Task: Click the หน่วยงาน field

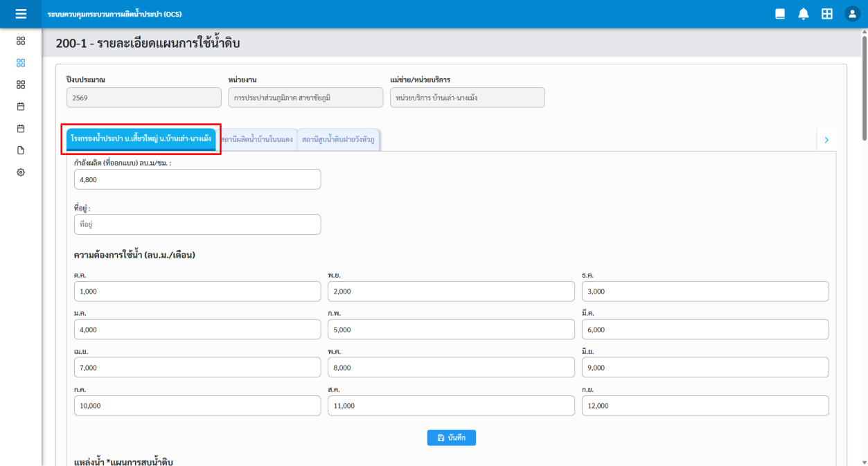Action: (x=305, y=98)
